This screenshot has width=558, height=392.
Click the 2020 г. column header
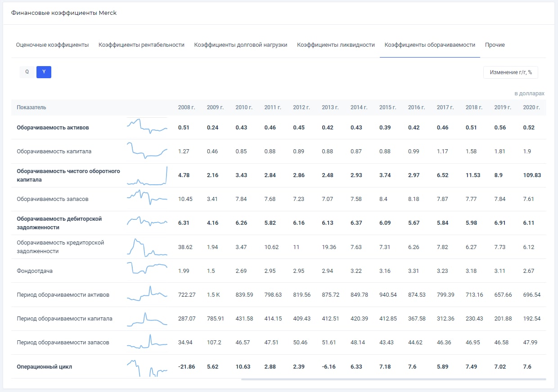click(532, 107)
